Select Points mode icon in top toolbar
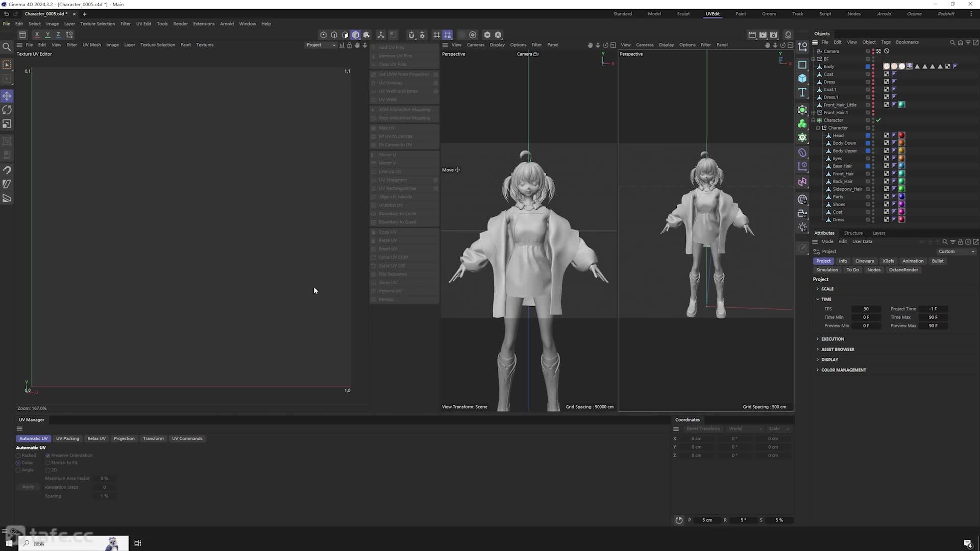Viewport: 980px width, 551px height. pyautogui.click(x=323, y=35)
